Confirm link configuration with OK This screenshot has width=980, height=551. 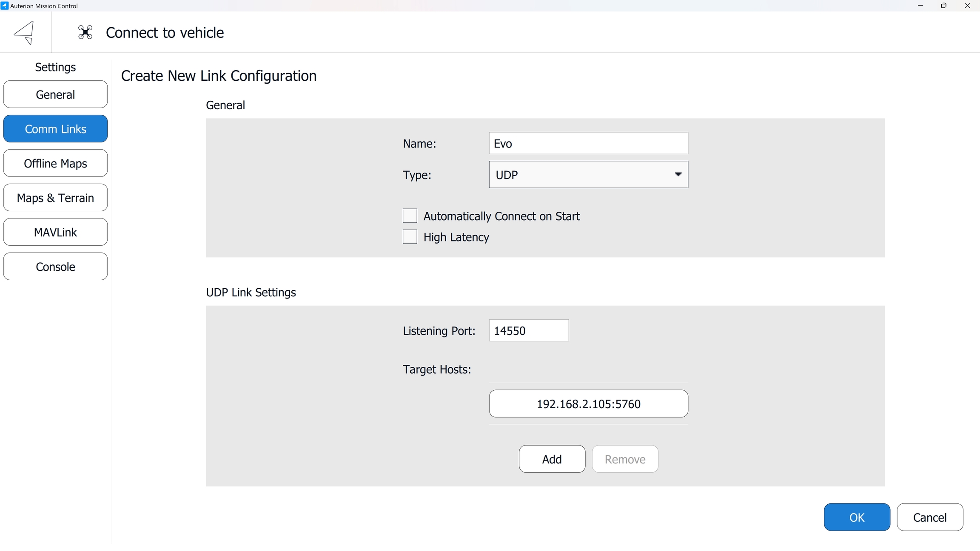pyautogui.click(x=857, y=517)
